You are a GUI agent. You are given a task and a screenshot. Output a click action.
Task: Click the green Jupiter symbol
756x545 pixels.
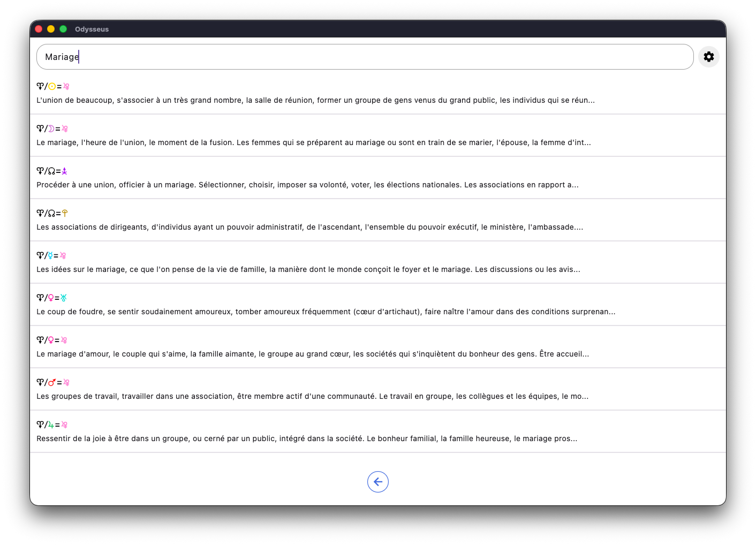coord(51,425)
